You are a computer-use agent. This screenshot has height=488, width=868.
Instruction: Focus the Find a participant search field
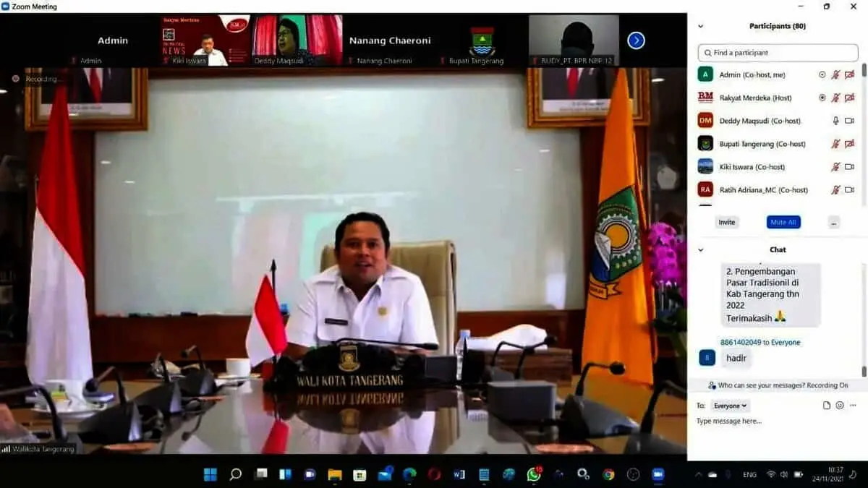778,53
